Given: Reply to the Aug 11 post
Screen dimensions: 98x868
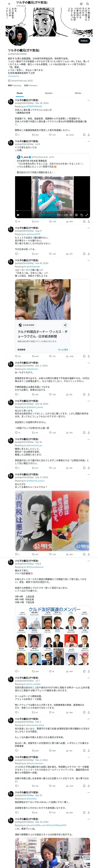Looking at the screenshot, I should coord(16,254).
